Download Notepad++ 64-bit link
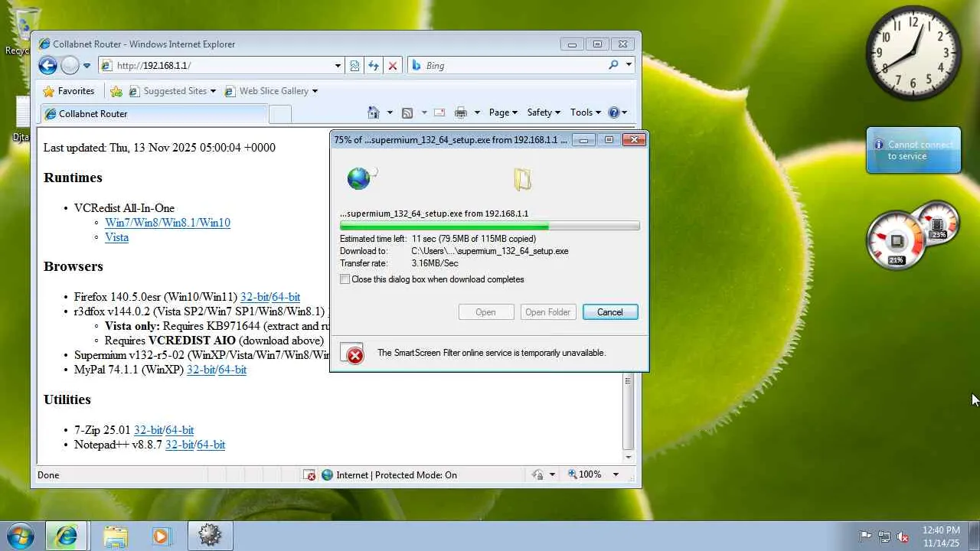Viewport: 980px width, 551px height. click(211, 445)
